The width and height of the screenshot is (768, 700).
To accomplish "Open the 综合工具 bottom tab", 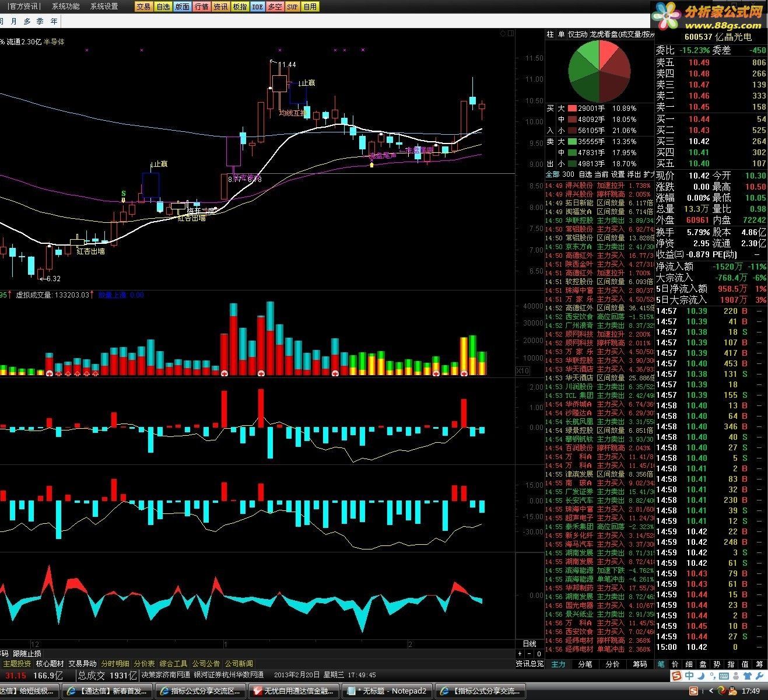I will (174, 664).
